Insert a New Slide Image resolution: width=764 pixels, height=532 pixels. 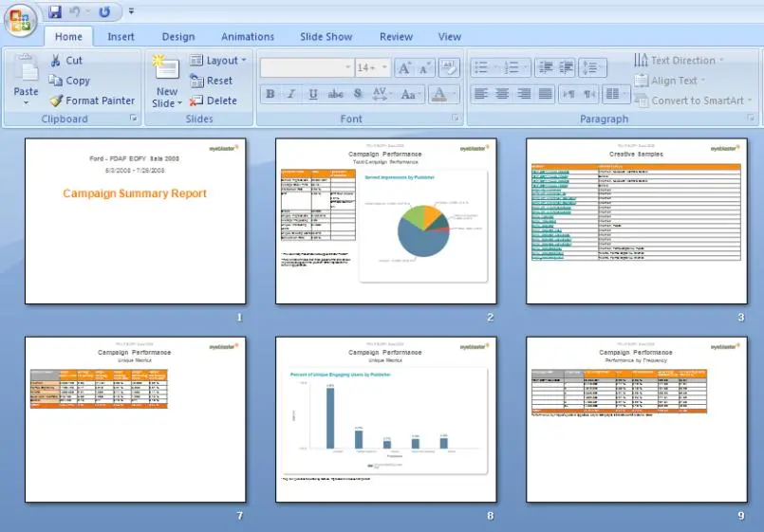166,82
